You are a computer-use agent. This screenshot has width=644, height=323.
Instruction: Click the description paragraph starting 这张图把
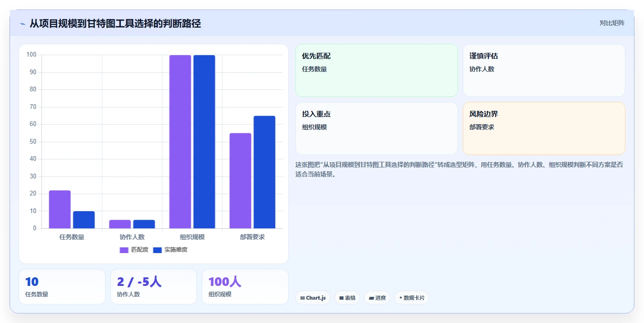tap(459, 169)
